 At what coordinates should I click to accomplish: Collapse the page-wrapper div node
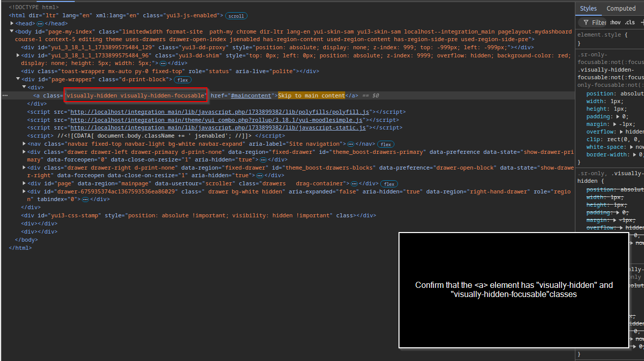point(18,79)
